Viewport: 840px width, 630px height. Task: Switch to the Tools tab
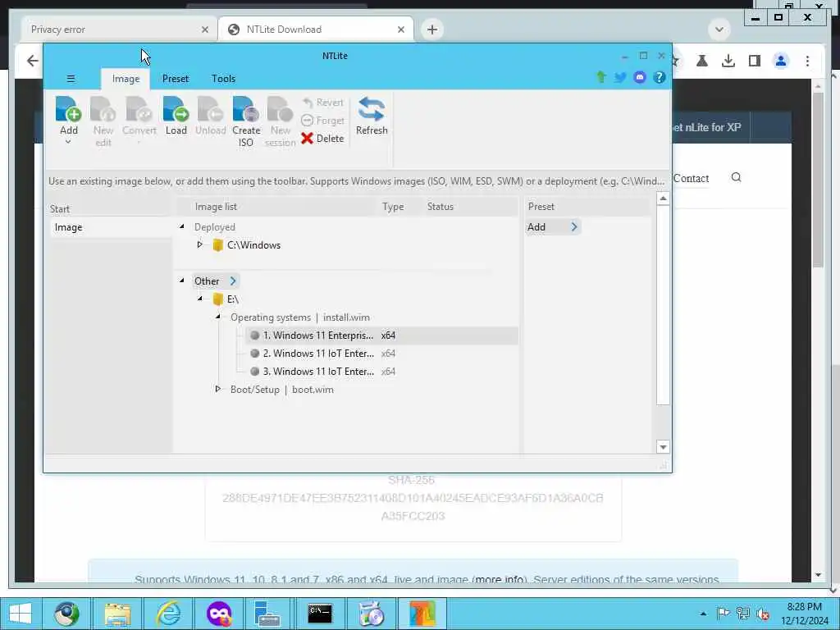click(223, 79)
